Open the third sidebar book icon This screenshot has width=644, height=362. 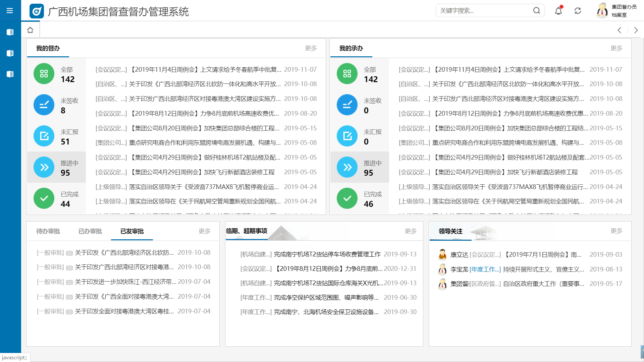(10, 74)
